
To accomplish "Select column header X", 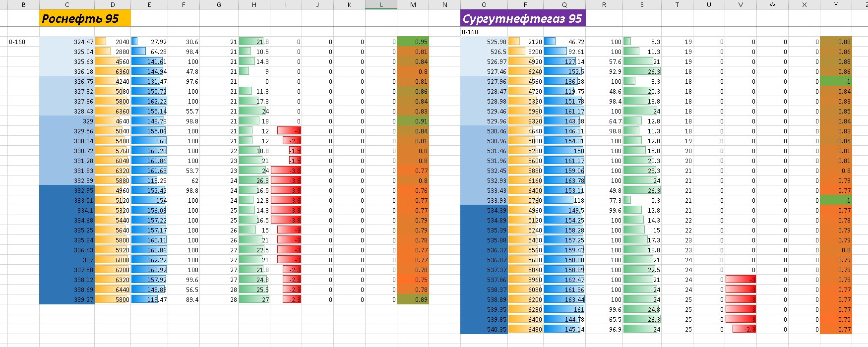I will (804, 4).
